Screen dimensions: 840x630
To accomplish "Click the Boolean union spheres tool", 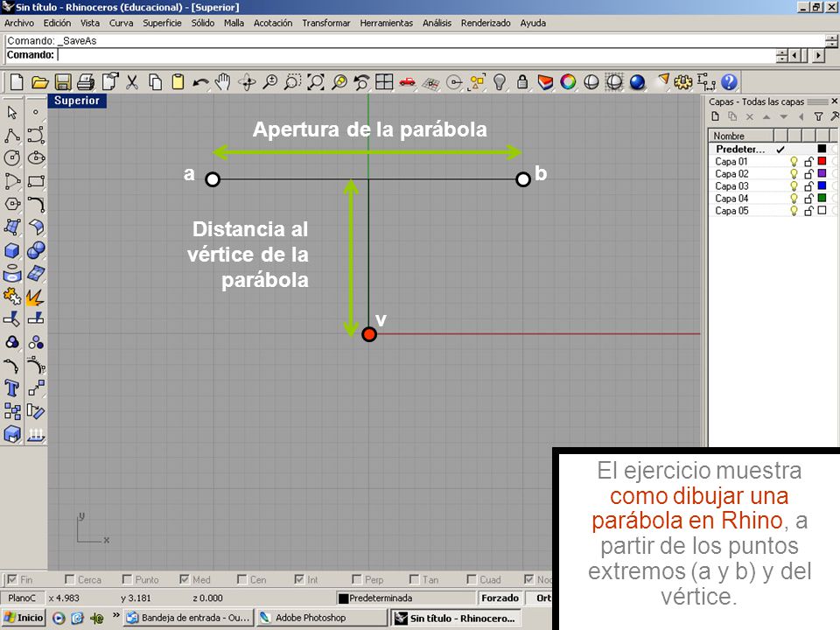I will 36,250.
